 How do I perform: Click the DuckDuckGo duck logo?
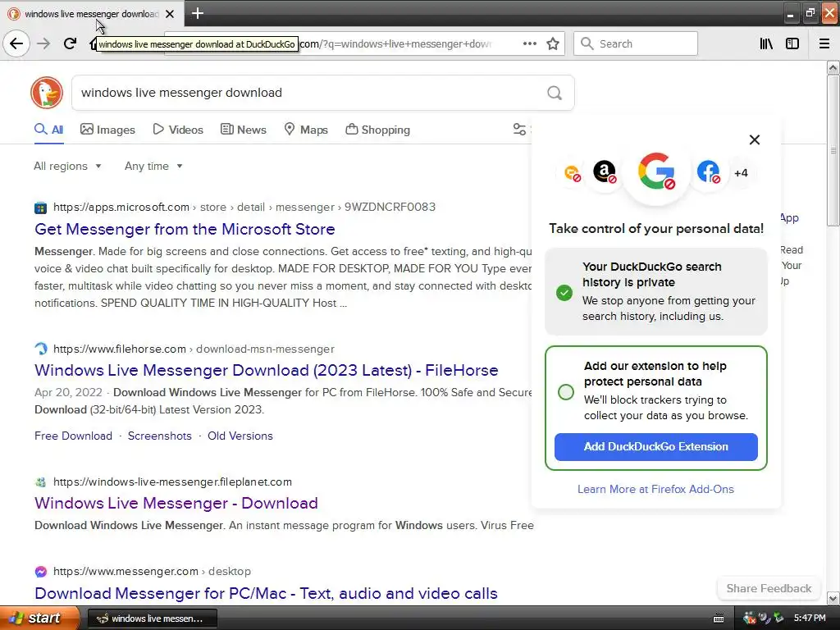[47, 93]
